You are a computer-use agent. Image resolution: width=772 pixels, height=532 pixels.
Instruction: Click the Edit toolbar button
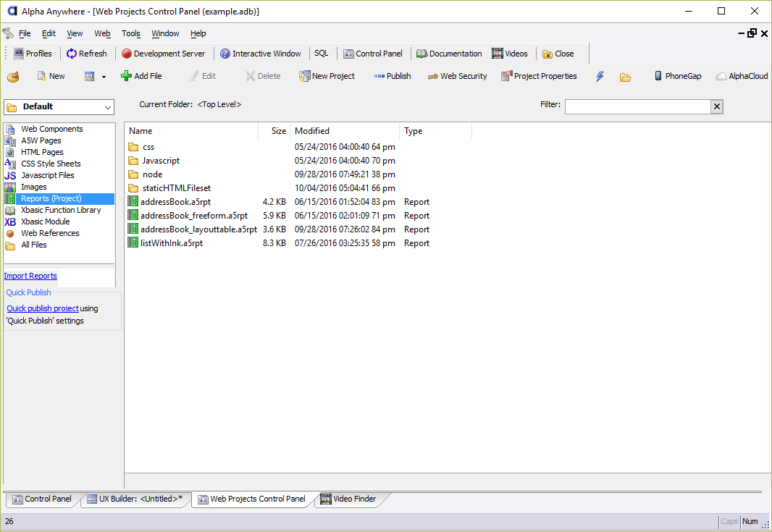click(x=203, y=76)
